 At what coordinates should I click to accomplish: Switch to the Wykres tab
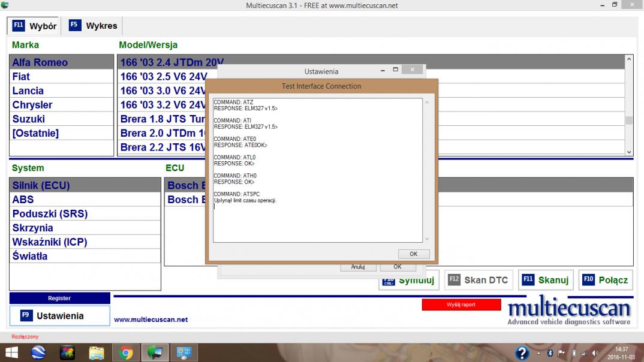[93, 25]
